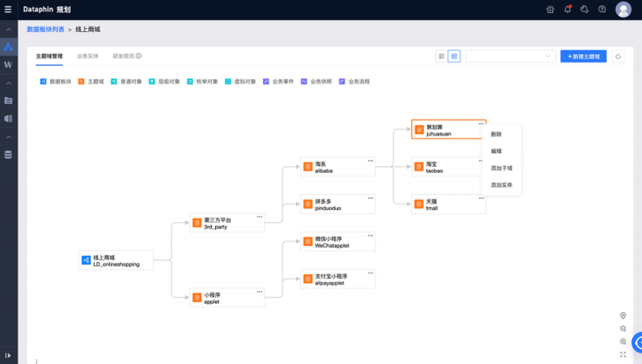Screen dimensions: 642x364
Task: Go to 数据板块列表 breadcrumb link
Action: 45,29
